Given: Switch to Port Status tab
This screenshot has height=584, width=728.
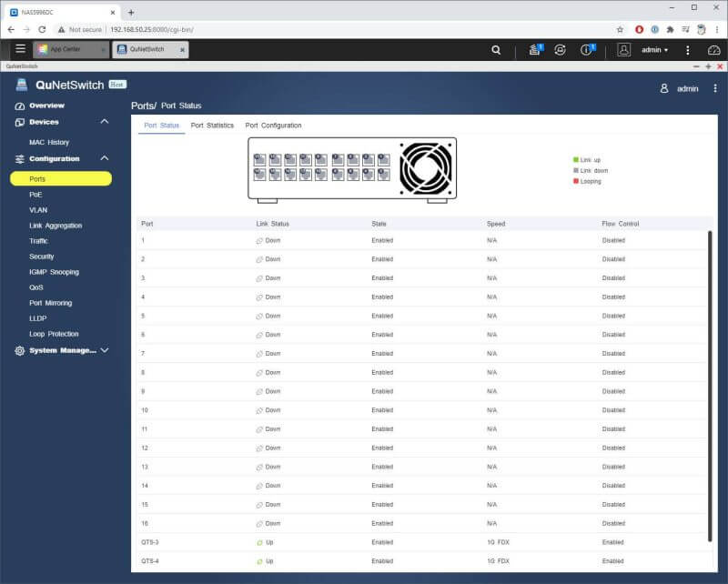Looking at the screenshot, I should 161,126.
